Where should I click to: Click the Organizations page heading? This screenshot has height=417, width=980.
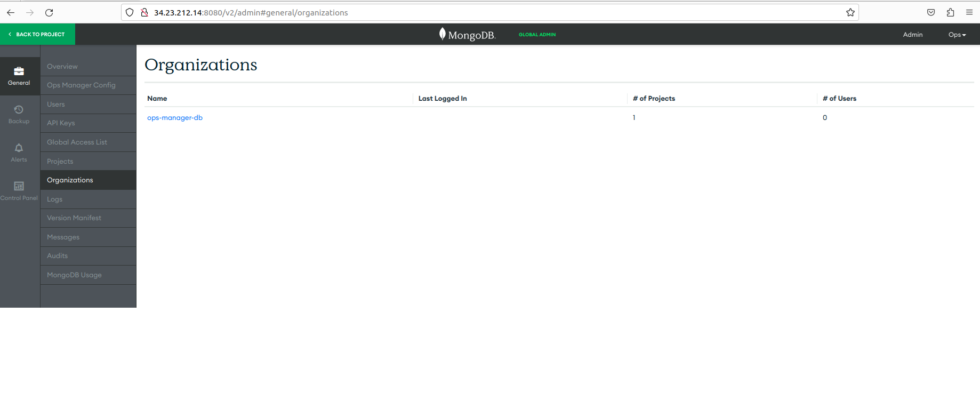coord(201,65)
